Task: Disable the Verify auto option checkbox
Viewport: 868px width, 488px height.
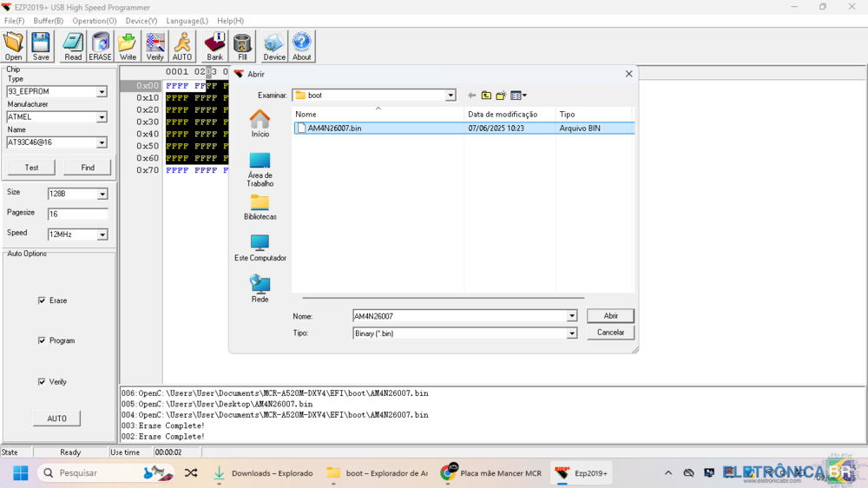Action: (x=42, y=381)
